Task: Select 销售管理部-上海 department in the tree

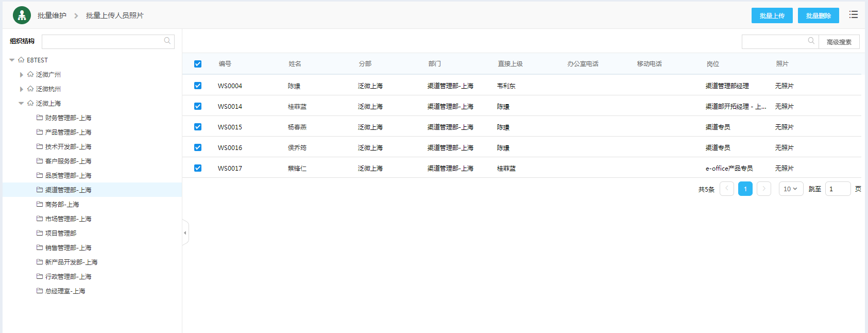Action: [x=68, y=248]
